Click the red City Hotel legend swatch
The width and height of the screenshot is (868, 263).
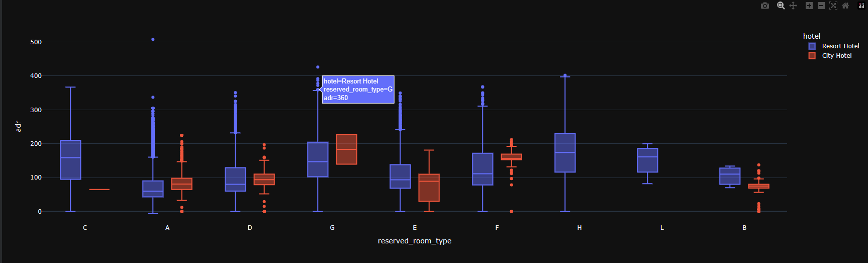coord(812,55)
